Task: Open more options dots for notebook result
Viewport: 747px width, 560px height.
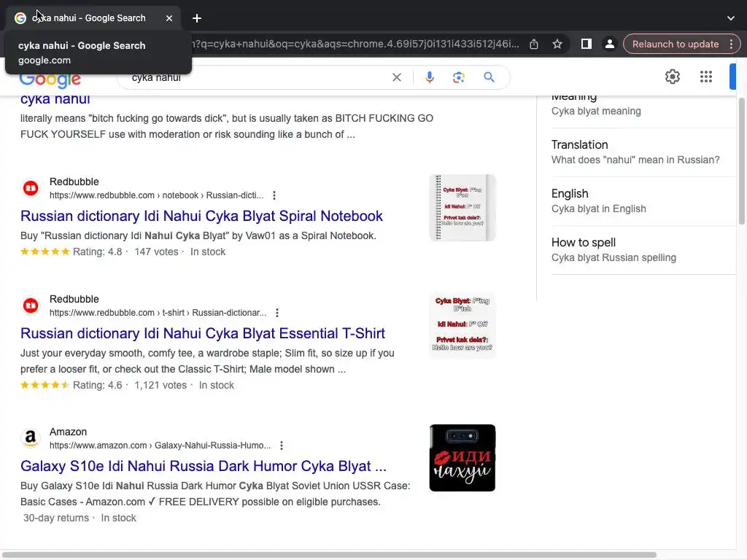Action: tap(274, 195)
